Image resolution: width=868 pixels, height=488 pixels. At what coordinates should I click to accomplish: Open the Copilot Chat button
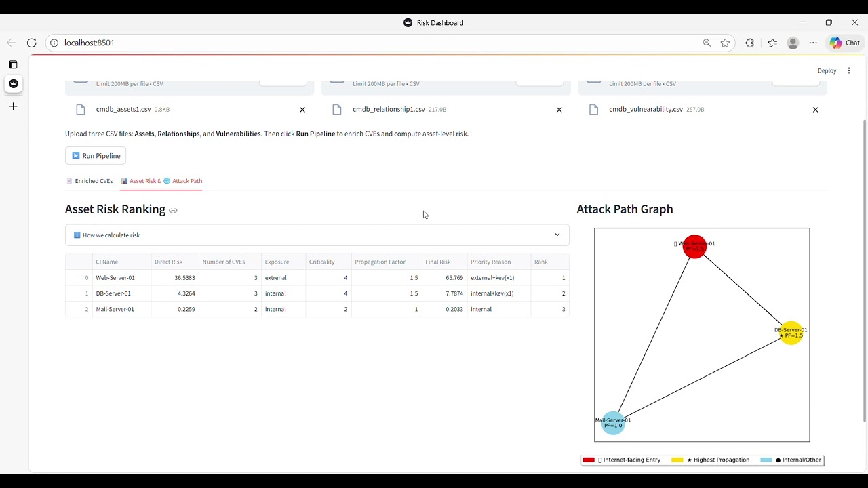click(x=845, y=43)
